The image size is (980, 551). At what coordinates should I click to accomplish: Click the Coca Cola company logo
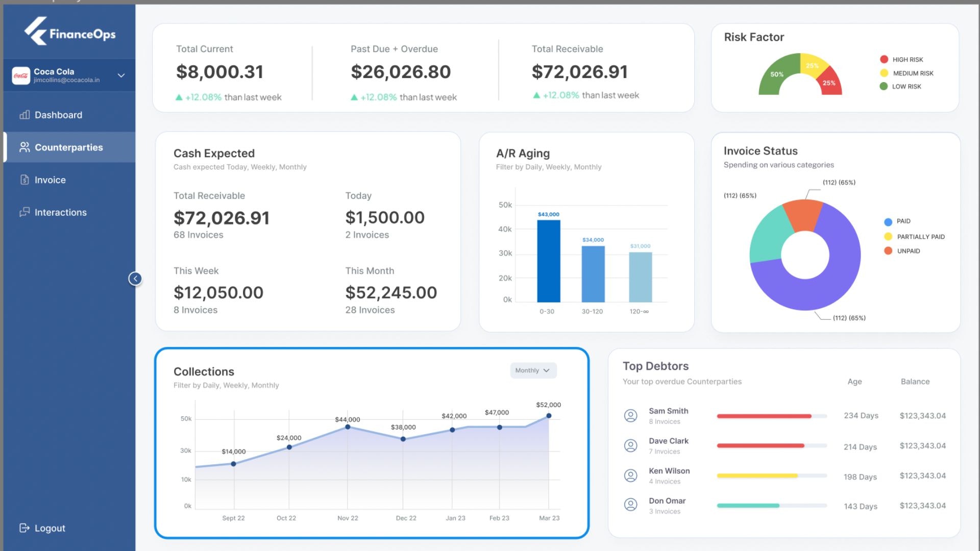(21, 76)
